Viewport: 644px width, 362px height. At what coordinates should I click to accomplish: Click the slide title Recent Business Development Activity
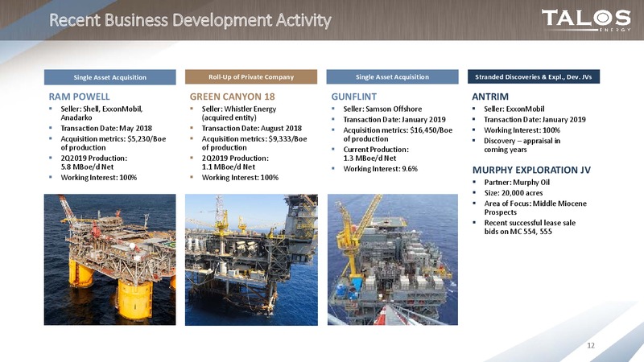click(190, 20)
